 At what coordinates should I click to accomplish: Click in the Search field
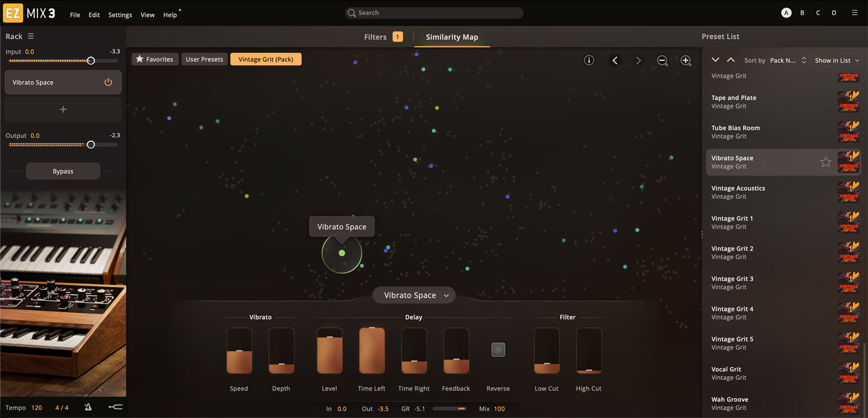click(434, 13)
